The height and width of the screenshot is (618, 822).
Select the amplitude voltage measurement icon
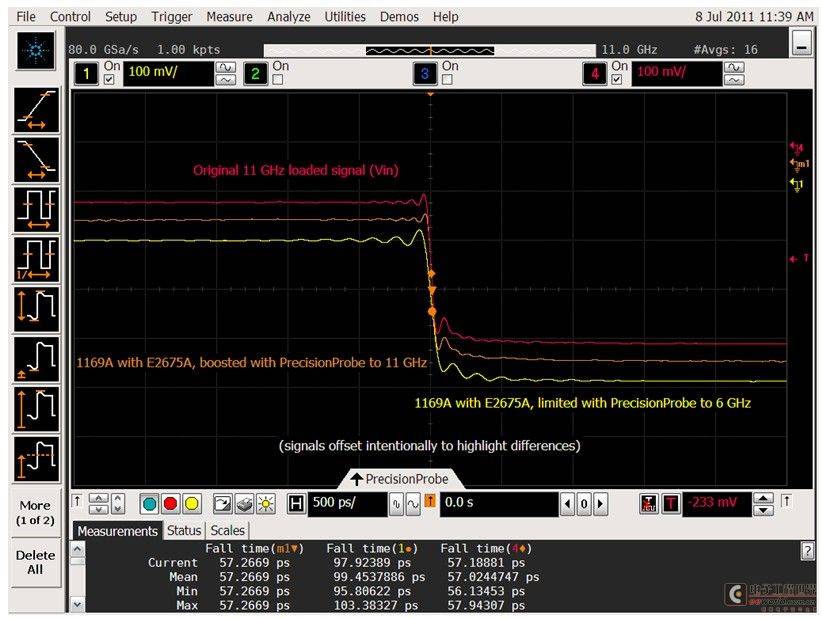click(36, 409)
